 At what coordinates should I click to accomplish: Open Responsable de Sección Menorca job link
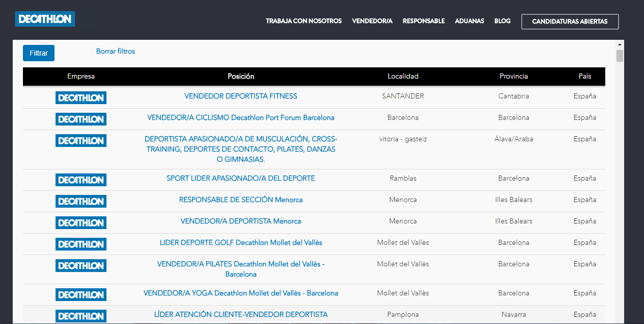tap(241, 200)
